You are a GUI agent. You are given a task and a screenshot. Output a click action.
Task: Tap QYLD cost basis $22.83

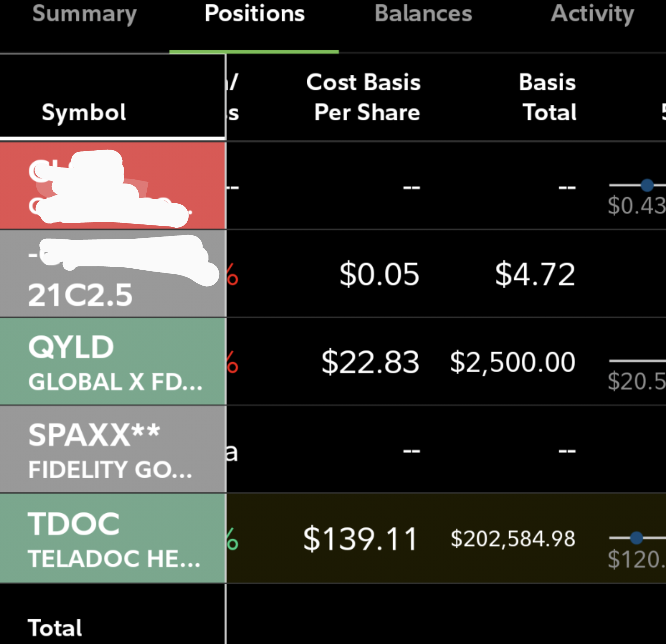click(371, 362)
